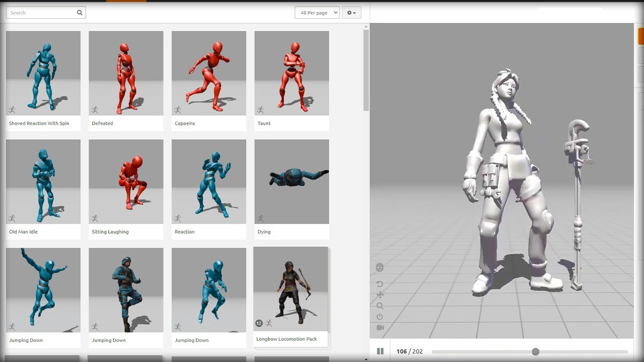Click the "Shoved Reaction With Spin" label

pos(39,123)
